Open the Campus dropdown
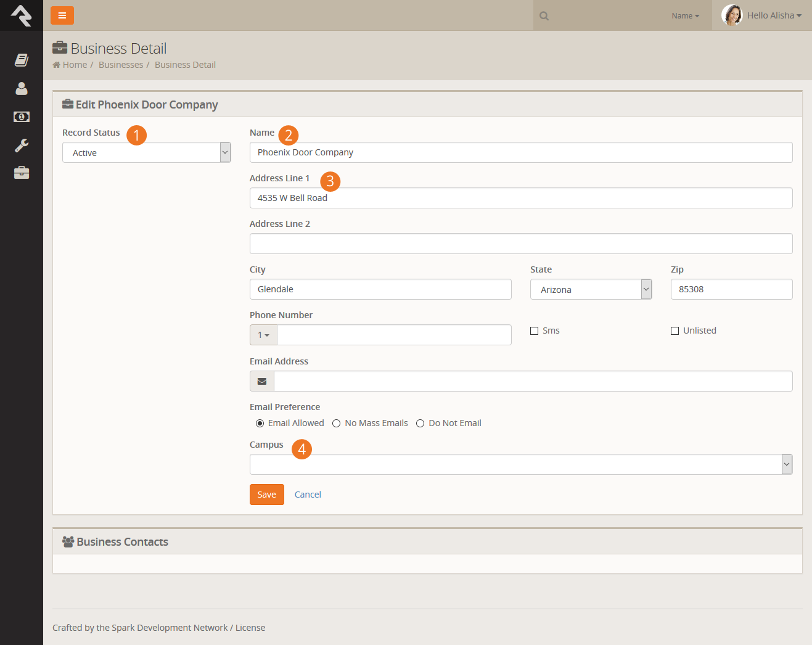Viewport: 812px width, 645px height. [x=520, y=465]
